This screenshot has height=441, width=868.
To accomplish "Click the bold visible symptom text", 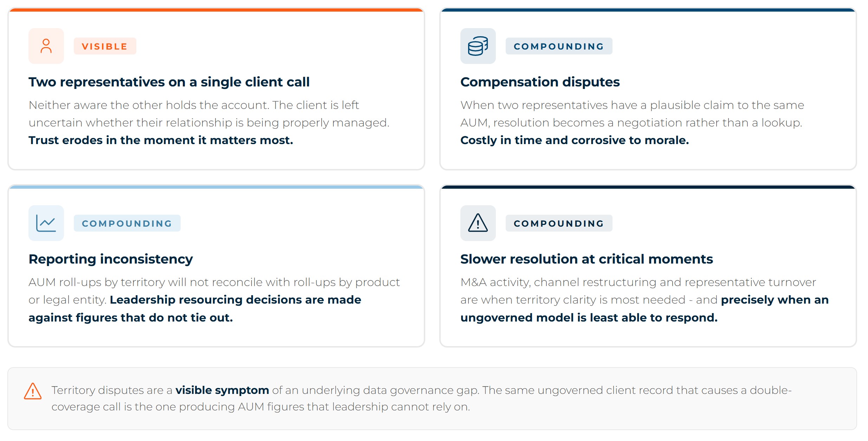I will point(222,390).
